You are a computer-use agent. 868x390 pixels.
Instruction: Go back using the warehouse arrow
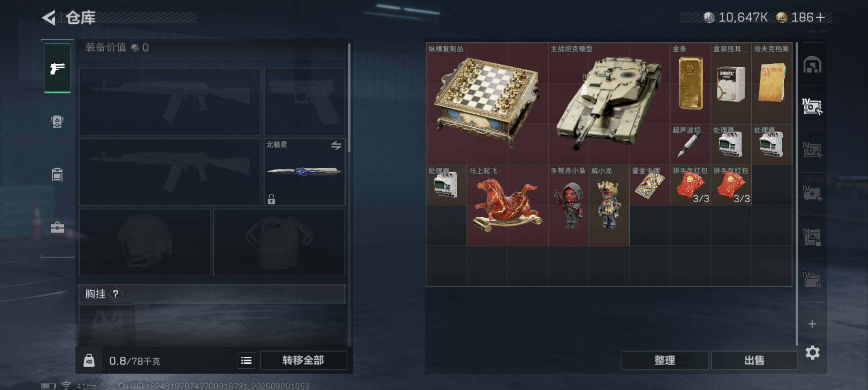[49, 17]
